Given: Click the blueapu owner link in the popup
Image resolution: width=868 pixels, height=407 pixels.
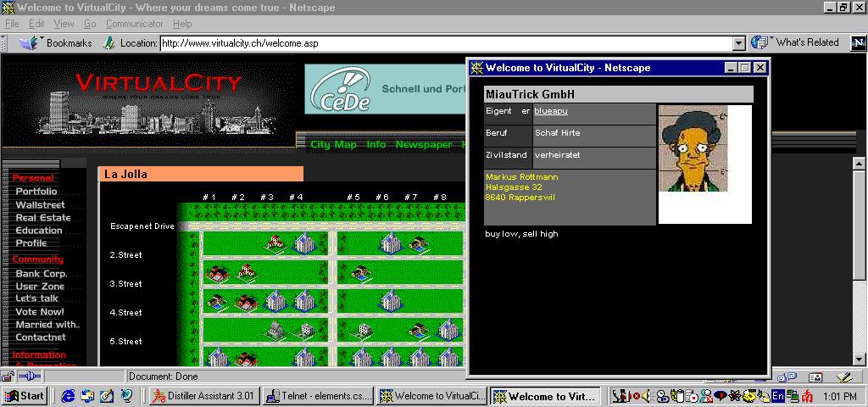Looking at the screenshot, I should (551, 111).
